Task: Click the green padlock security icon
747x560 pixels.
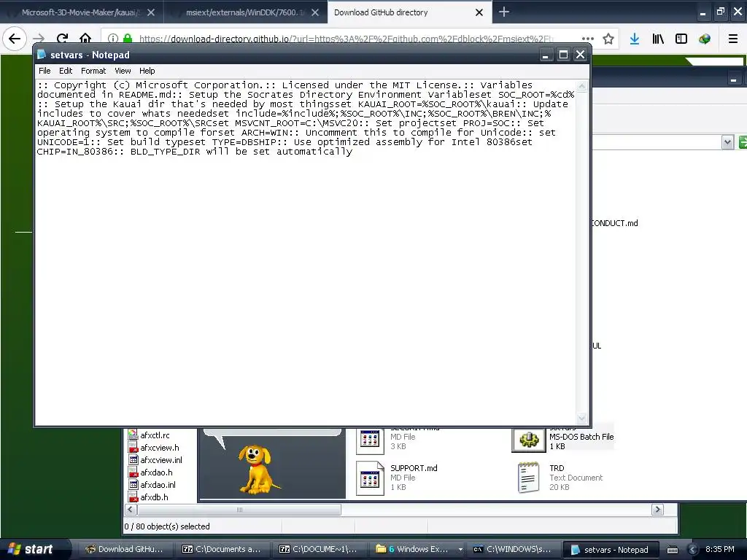Action: pyautogui.click(x=127, y=39)
